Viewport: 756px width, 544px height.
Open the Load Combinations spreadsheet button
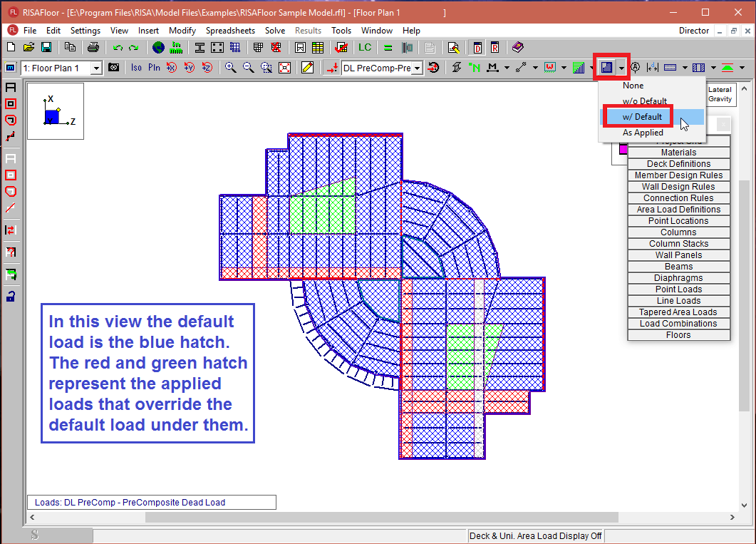(678, 324)
